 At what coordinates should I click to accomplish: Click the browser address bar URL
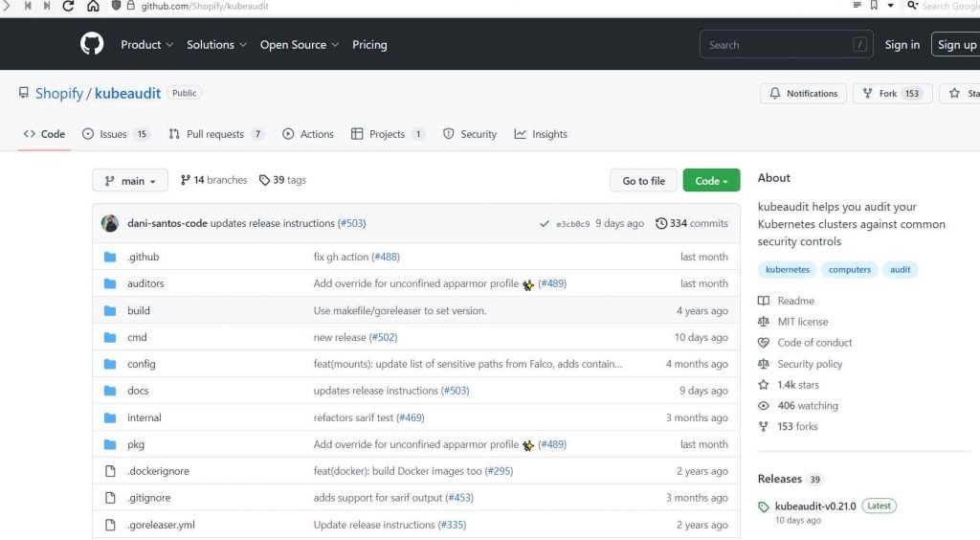tap(205, 7)
